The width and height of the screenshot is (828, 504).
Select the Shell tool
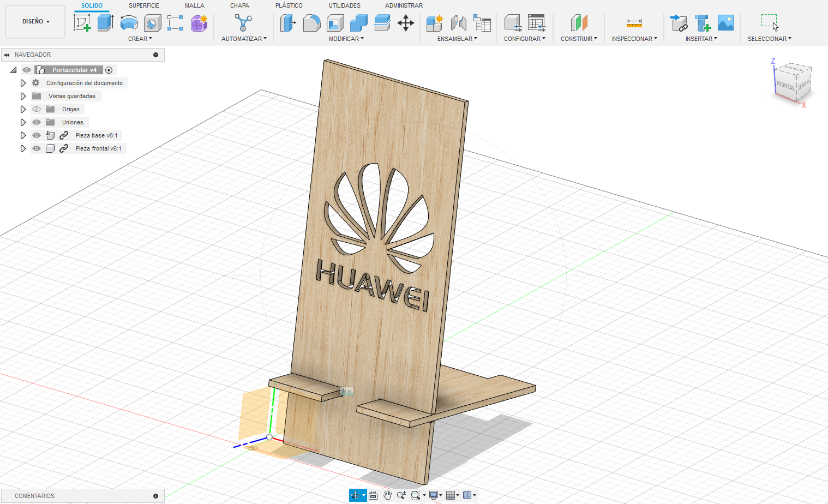point(335,23)
